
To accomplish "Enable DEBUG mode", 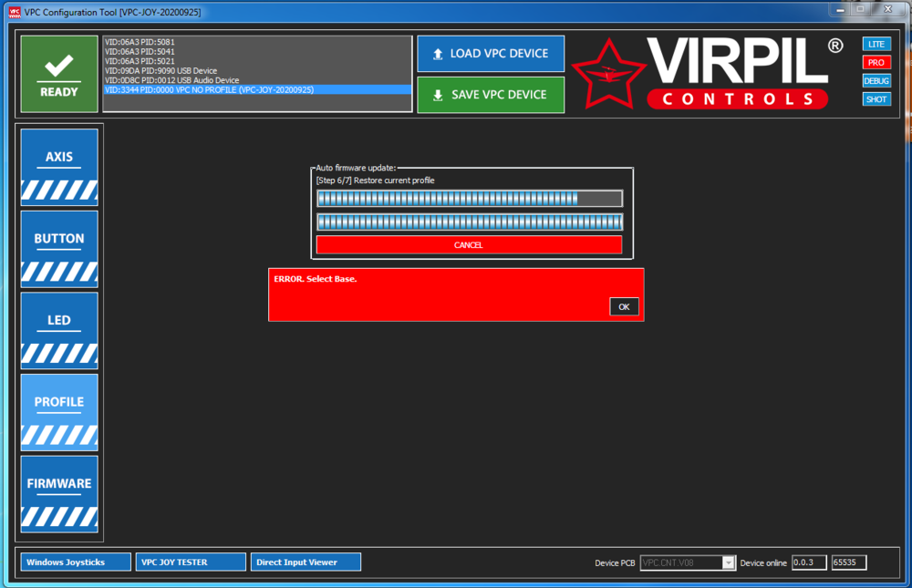I will [x=876, y=81].
